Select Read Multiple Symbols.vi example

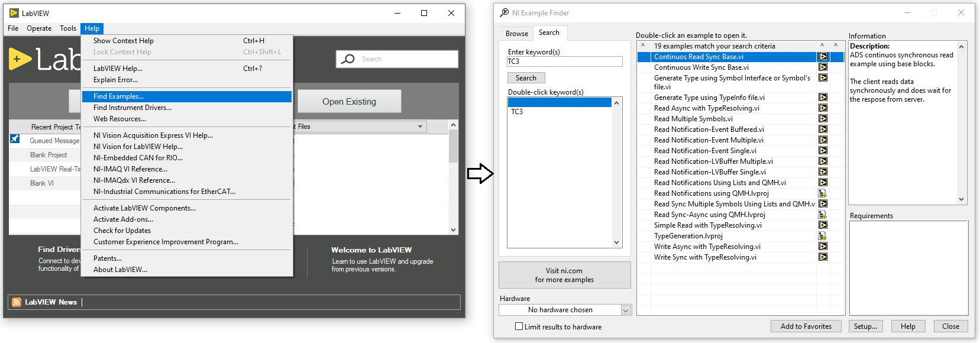[693, 119]
